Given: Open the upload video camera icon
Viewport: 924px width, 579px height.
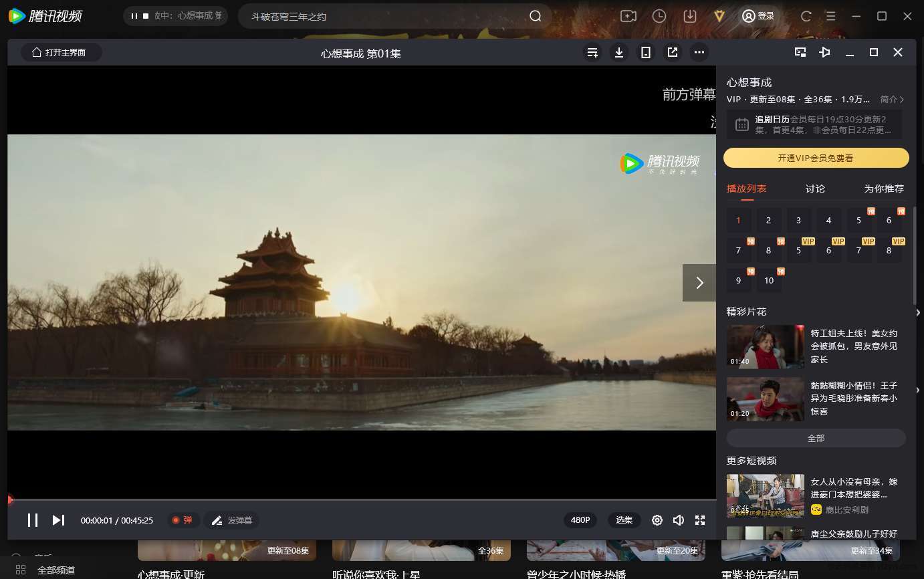Looking at the screenshot, I should [x=628, y=16].
